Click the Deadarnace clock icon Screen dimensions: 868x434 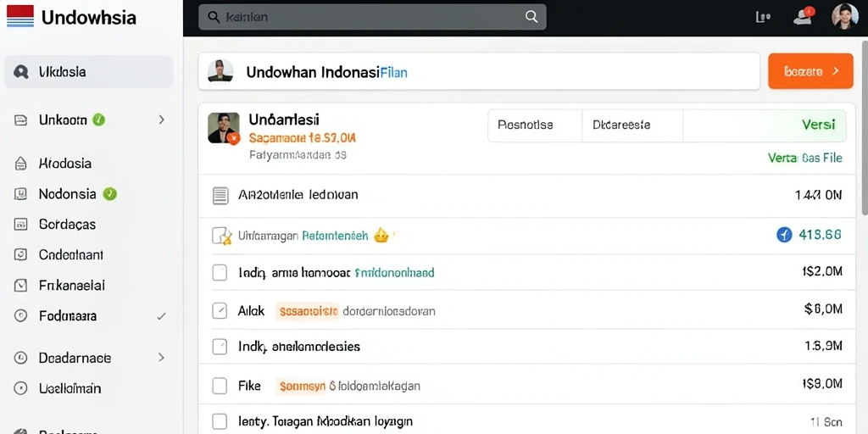[20, 358]
